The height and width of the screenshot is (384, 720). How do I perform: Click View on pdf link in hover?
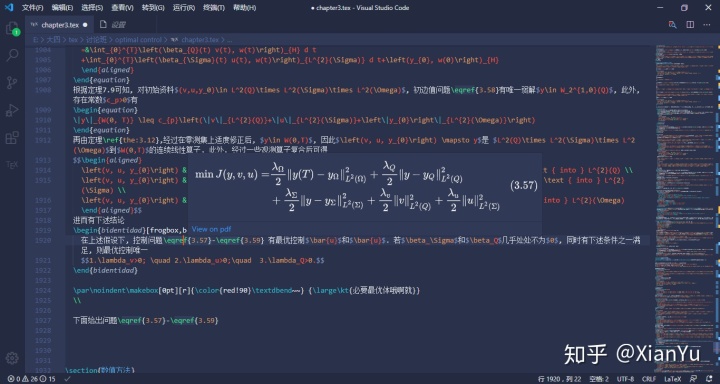[x=211, y=229]
